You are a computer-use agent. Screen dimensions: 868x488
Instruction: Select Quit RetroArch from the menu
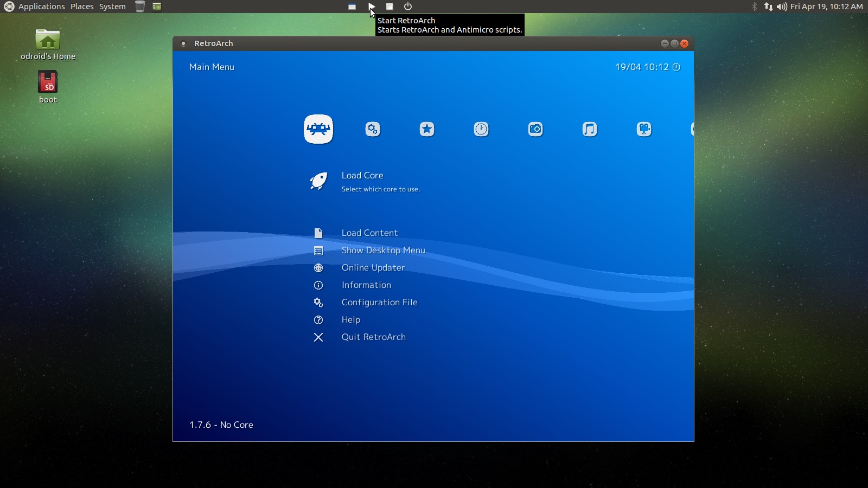click(x=373, y=337)
